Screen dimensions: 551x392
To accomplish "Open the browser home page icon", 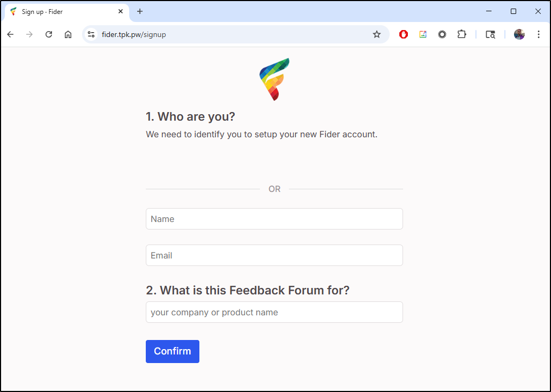I will [68, 34].
